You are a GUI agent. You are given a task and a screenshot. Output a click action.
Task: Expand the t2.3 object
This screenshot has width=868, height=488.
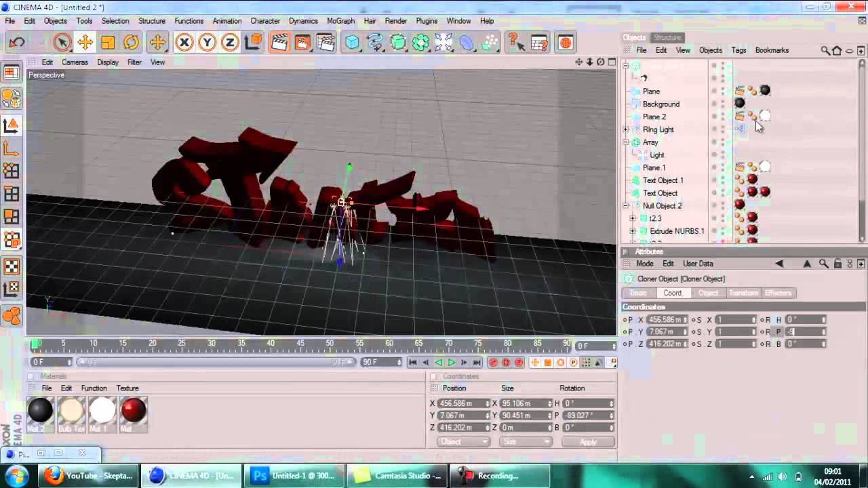[x=633, y=218]
